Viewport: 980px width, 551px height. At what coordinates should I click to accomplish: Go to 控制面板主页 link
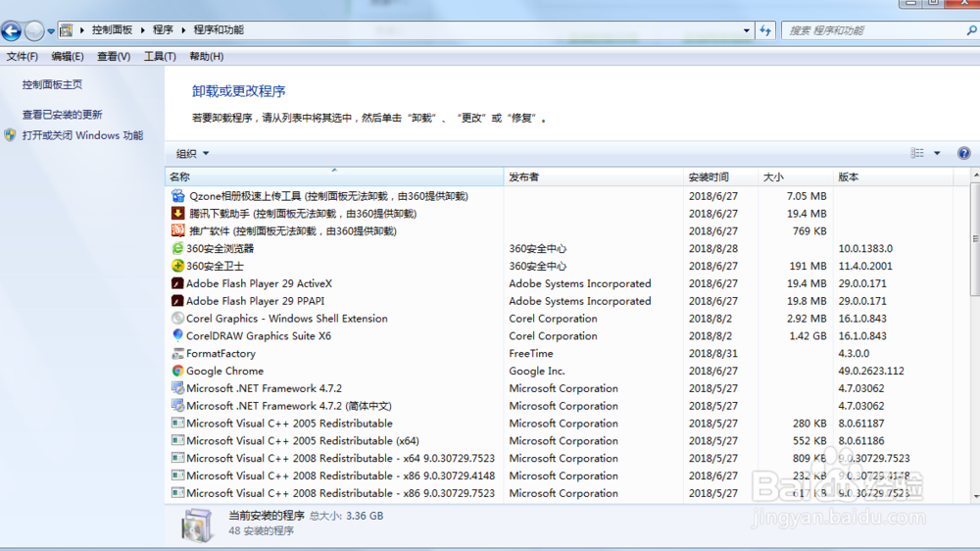52,84
